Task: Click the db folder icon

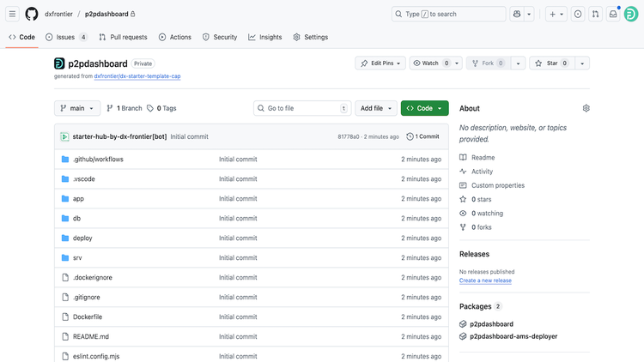Action: coord(65,219)
